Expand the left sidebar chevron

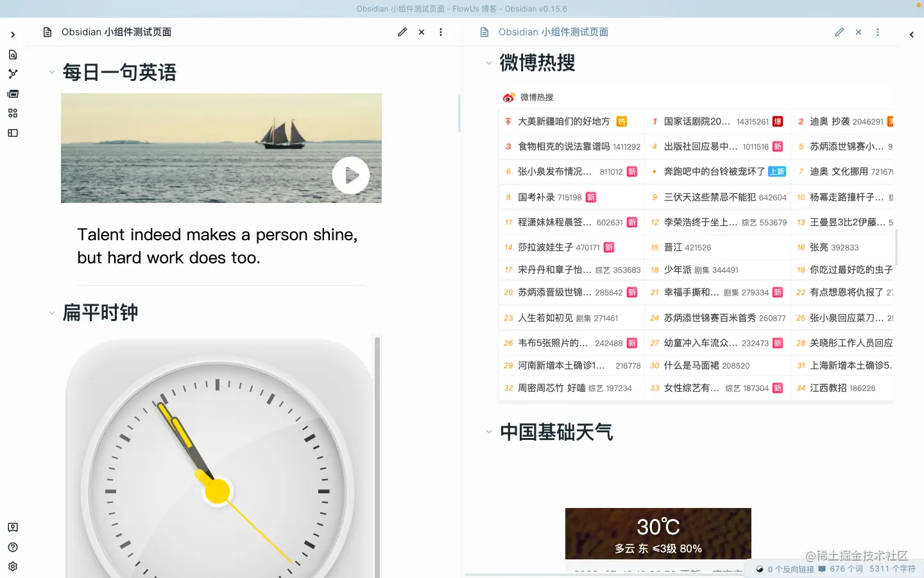click(x=13, y=35)
